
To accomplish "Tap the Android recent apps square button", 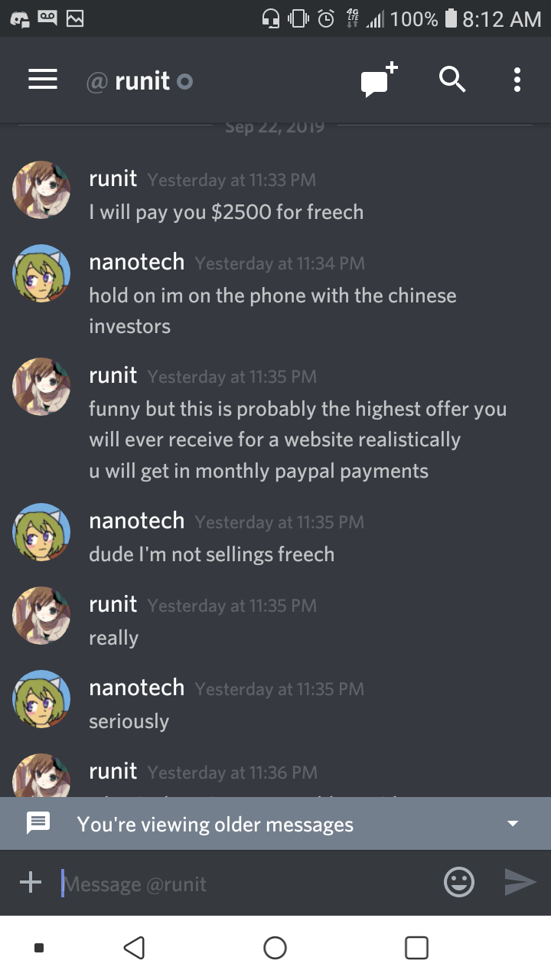I will [x=416, y=948].
